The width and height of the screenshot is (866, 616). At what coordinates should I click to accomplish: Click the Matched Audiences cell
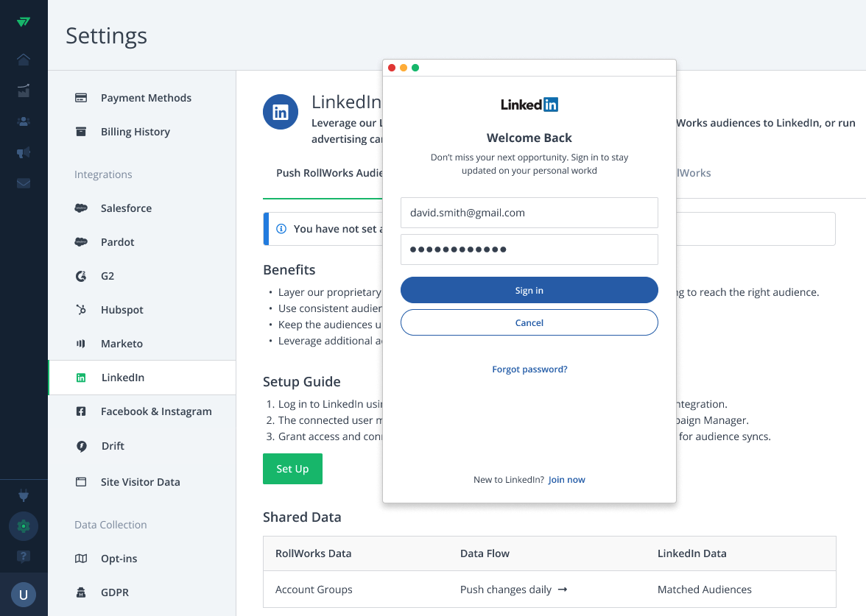(x=704, y=590)
